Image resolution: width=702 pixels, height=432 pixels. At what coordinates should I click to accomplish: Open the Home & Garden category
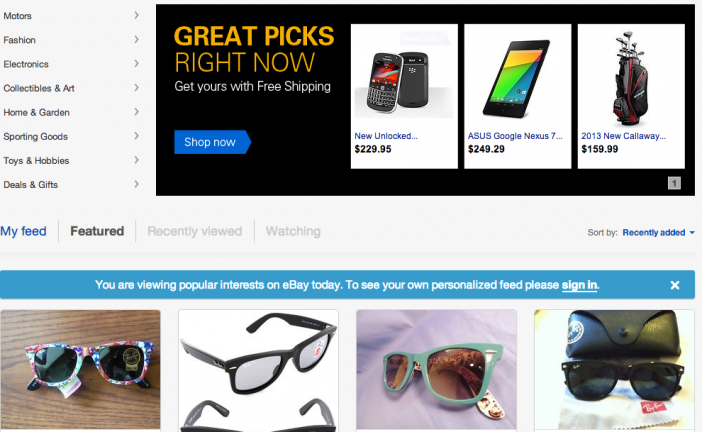[x=36, y=112]
